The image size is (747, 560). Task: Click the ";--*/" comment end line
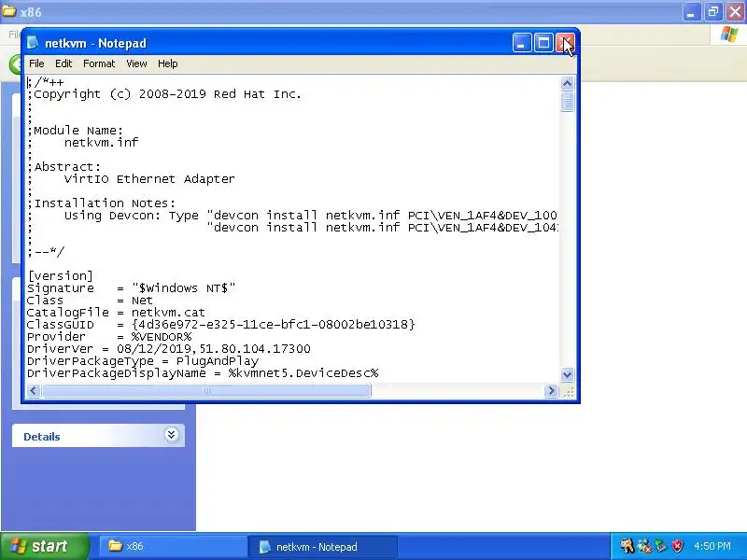(x=46, y=252)
